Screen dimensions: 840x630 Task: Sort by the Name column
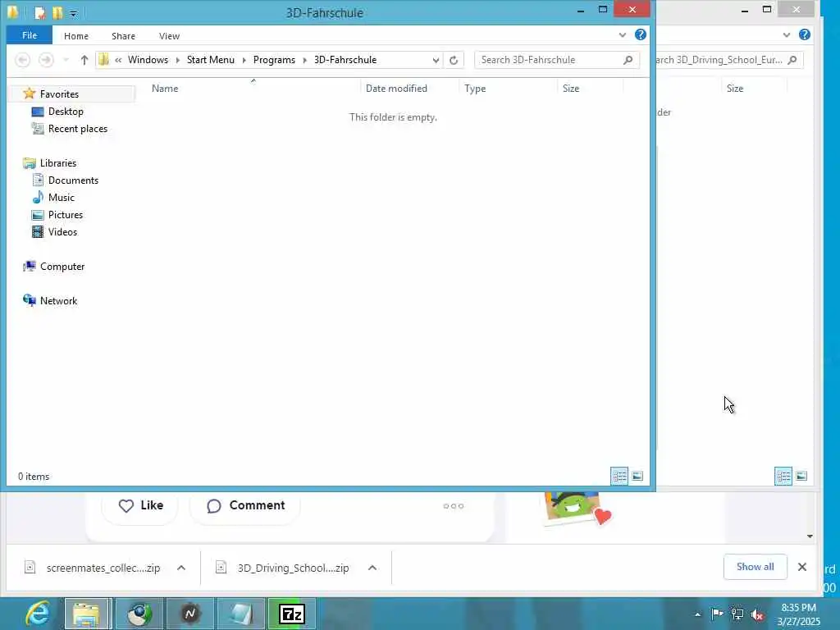click(x=164, y=89)
